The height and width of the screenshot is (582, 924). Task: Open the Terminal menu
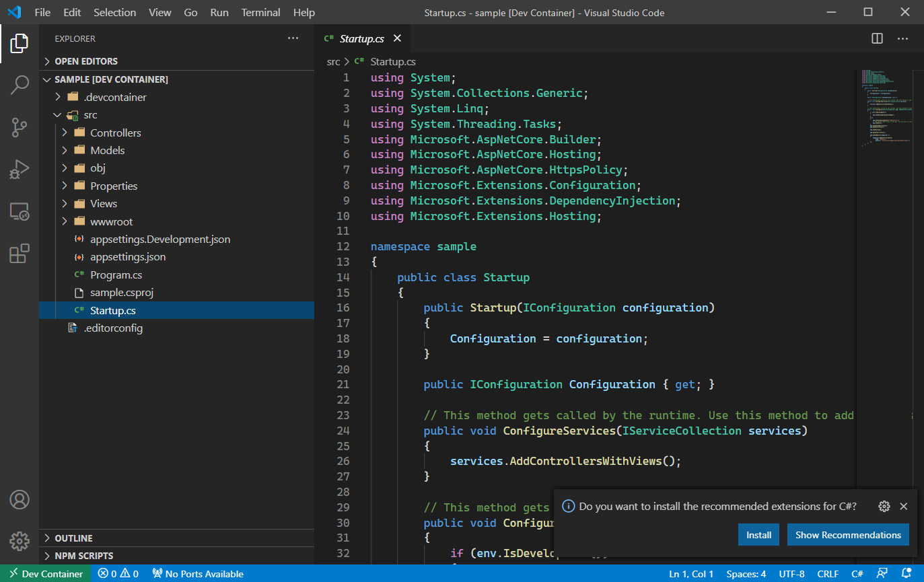260,12
